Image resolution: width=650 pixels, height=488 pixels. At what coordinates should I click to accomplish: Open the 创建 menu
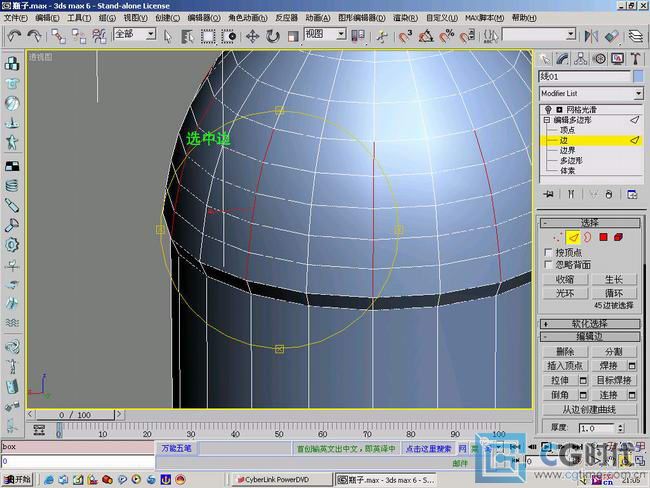click(167, 18)
